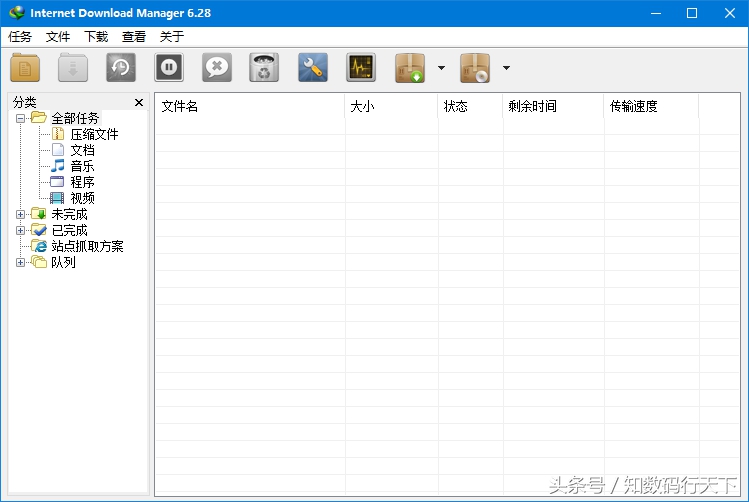Select 全部任务 in category tree
Screen dimensions: 749x502
click(75, 118)
